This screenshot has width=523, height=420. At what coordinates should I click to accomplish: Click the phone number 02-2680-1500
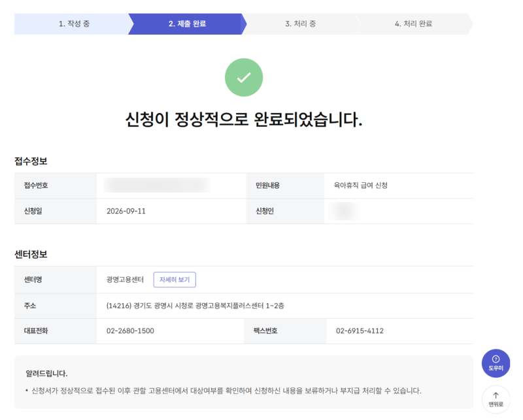(130, 331)
